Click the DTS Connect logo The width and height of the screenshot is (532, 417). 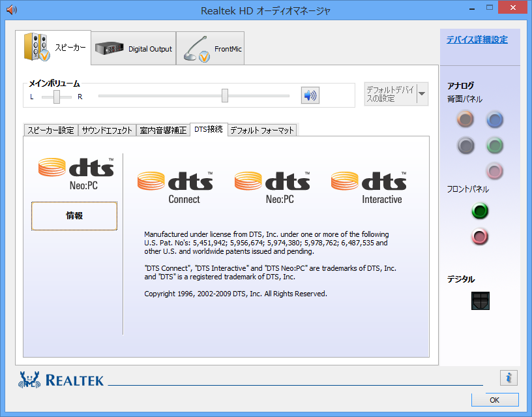(175, 187)
